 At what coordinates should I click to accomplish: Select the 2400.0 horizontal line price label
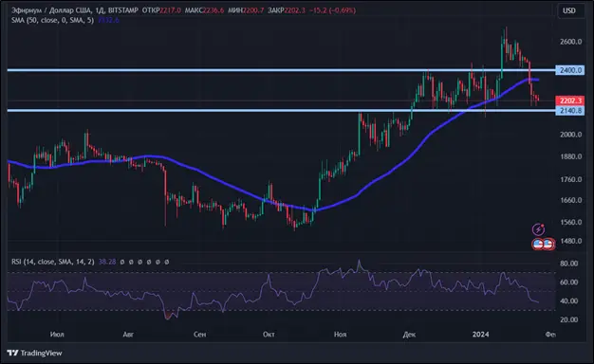point(570,70)
